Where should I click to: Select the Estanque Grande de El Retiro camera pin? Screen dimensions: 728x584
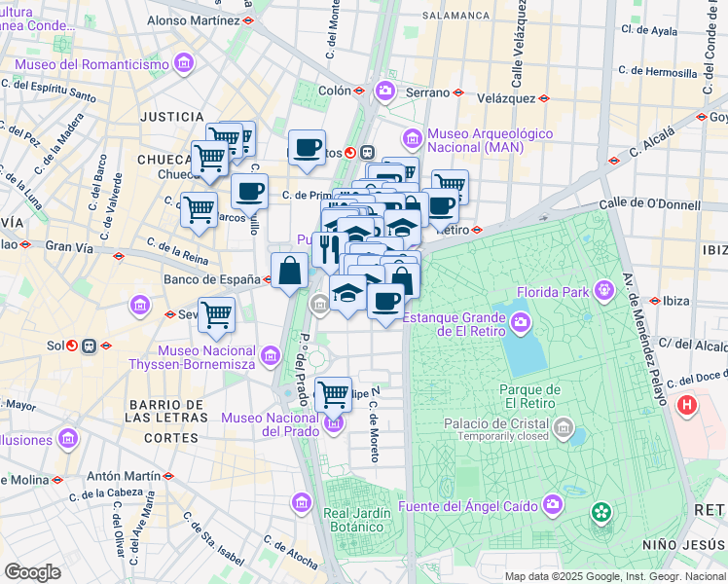pyautogui.click(x=520, y=323)
